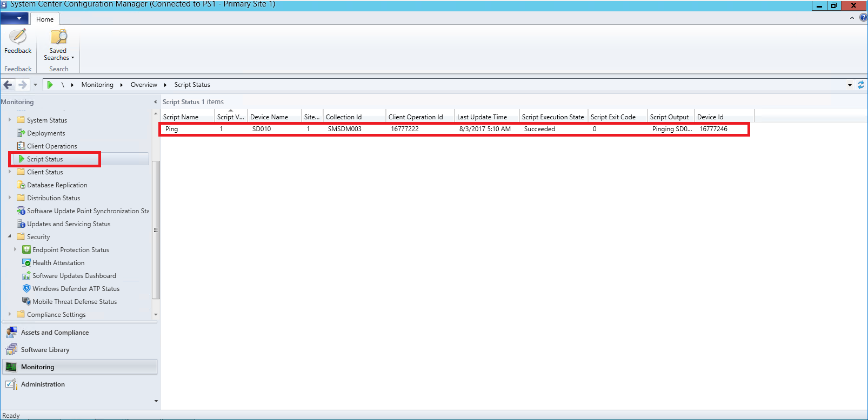This screenshot has height=420, width=868.
Task: Click the Deployments node icon
Action: coord(21,133)
